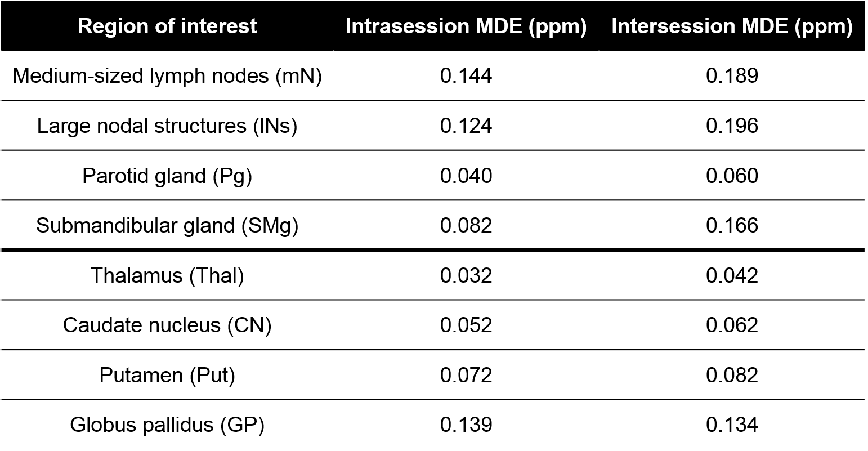Click the intrasession value 0.139
The height and width of the screenshot is (451, 868).
(466, 425)
